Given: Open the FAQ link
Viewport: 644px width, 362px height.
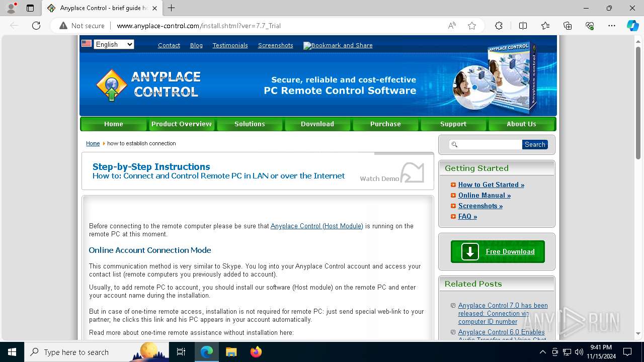Looking at the screenshot, I should 467,216.
